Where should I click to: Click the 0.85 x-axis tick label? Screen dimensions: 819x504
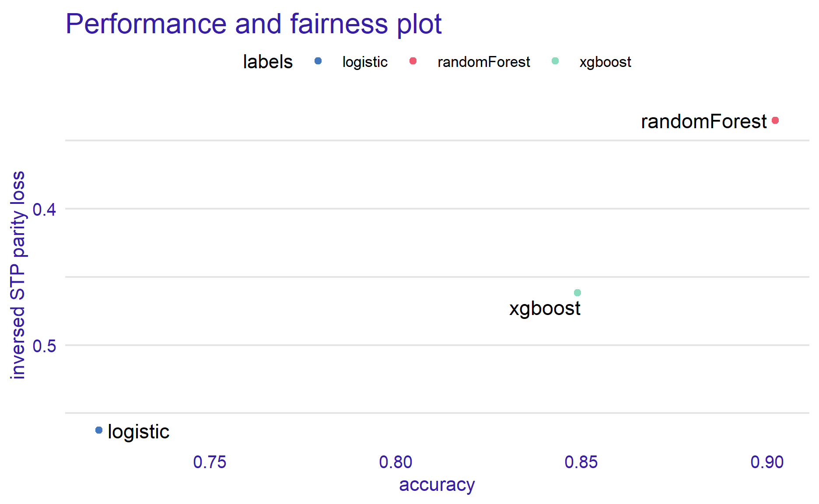pos(581,462)
